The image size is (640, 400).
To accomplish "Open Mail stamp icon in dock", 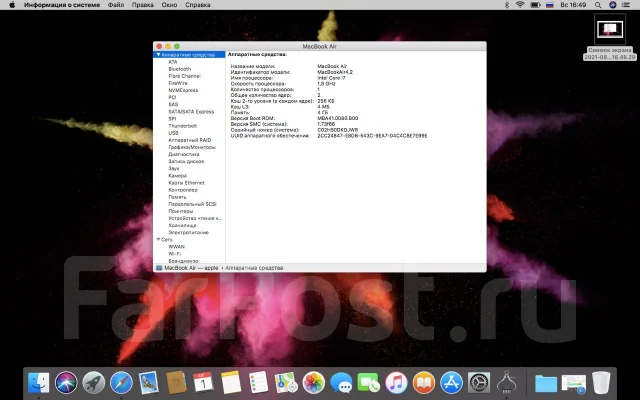I will point(149,382).
